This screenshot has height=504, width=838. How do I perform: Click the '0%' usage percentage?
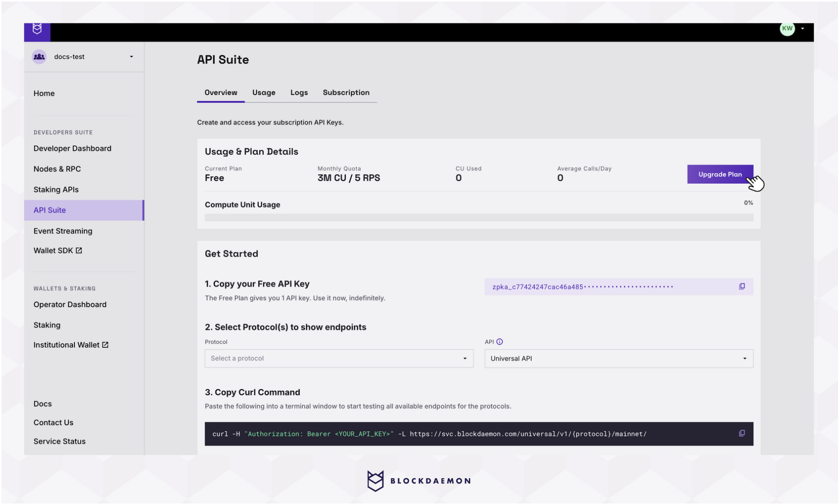[x=748, y=203]
